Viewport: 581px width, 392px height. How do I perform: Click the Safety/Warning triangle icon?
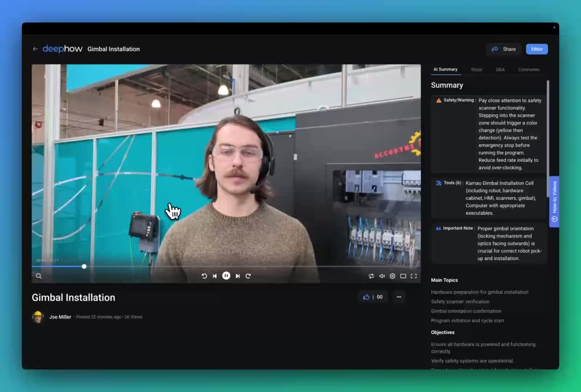[x=439, y=100]
